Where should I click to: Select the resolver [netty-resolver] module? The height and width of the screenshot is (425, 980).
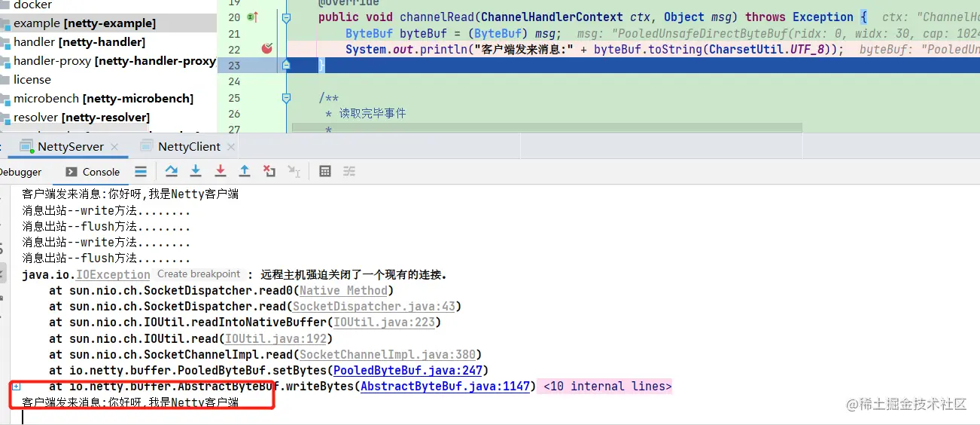(x=81, y=118)
